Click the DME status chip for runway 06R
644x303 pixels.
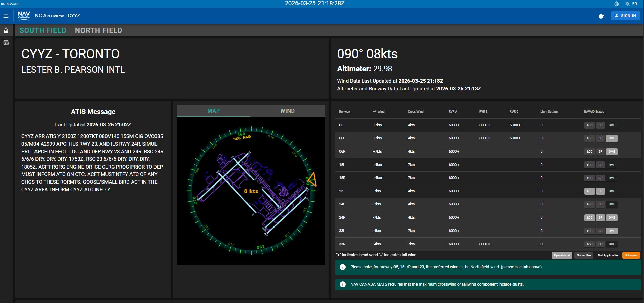(x=612, y=152)
